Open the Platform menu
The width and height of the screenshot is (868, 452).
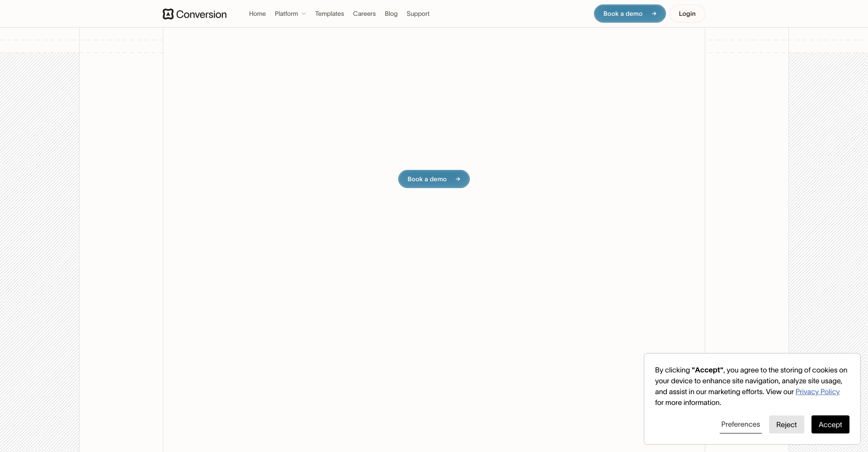(x=286, y=14)
